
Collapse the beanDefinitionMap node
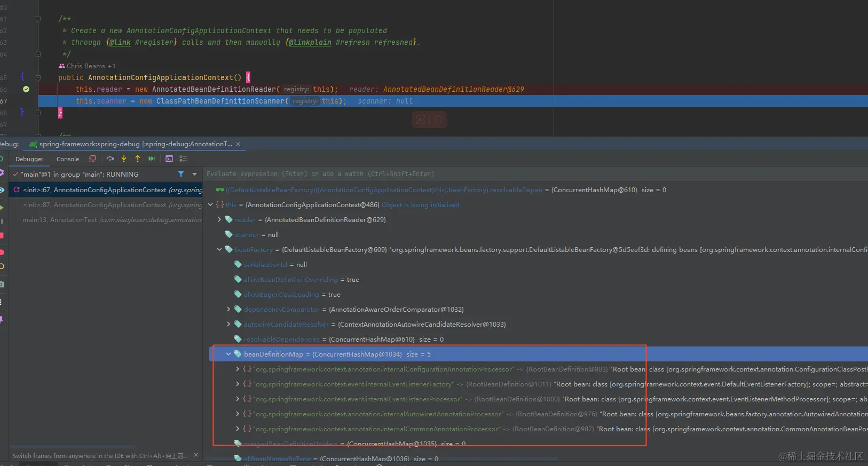(x=228, y=354)
